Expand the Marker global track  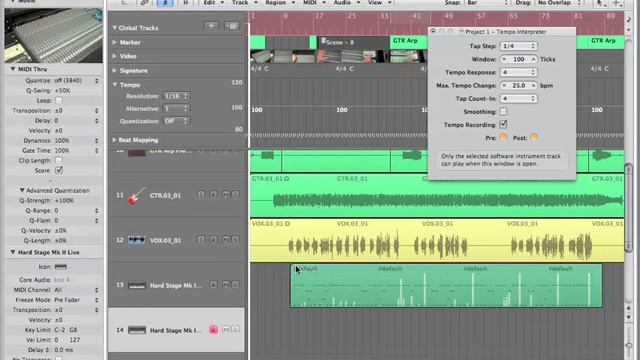115,42
